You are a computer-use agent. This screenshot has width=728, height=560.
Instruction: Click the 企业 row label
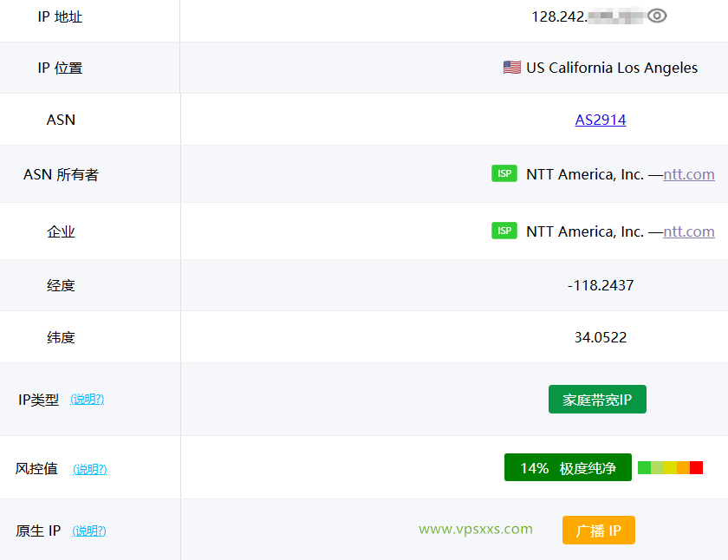(61, 231)
